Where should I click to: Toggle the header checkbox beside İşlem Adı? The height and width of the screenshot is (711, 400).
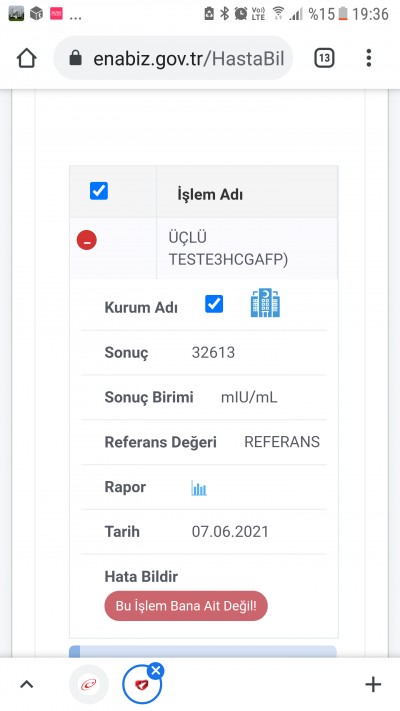pyautogui.click(x=99, y=191)
